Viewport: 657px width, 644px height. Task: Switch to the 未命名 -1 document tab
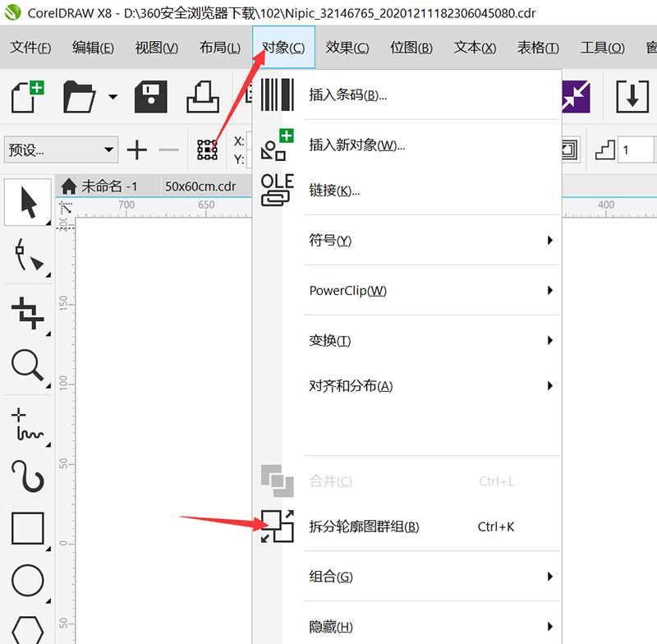click(109, 186)
